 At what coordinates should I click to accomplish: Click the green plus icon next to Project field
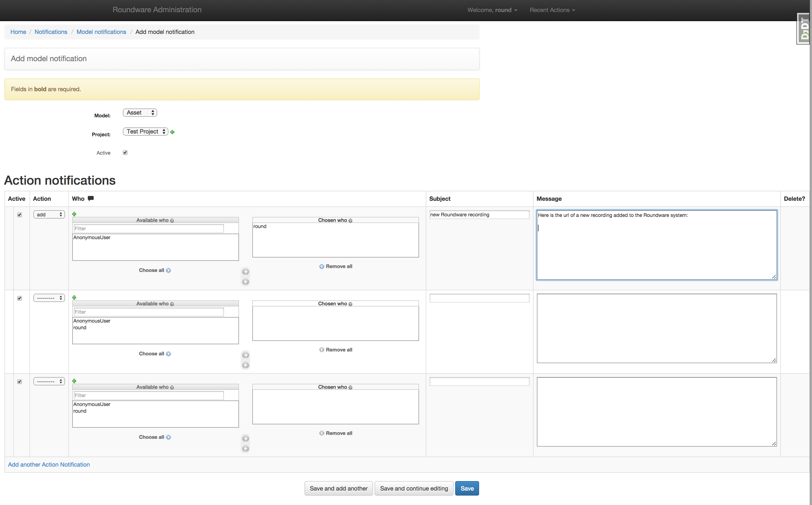pyautogui.click(x=173, y=132)
